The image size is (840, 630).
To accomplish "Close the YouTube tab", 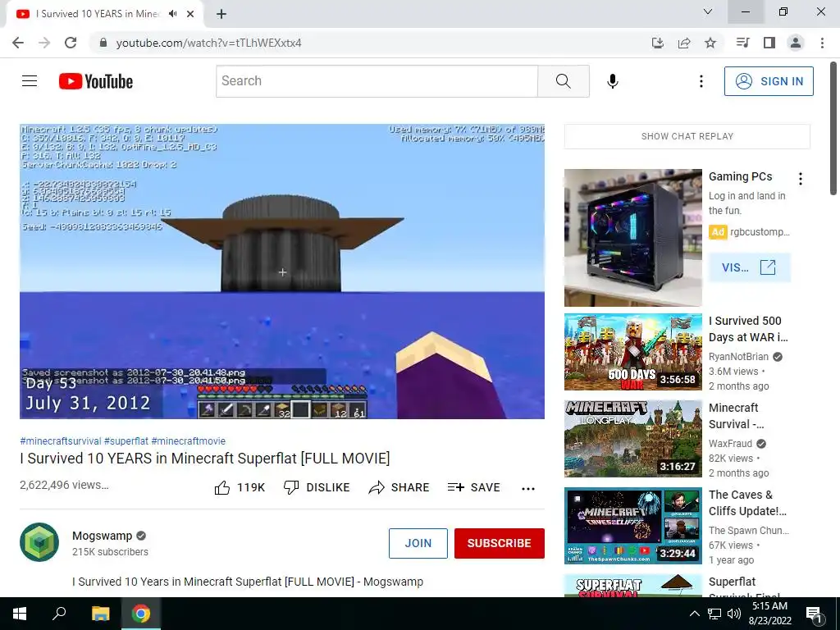I will (190, 14).
